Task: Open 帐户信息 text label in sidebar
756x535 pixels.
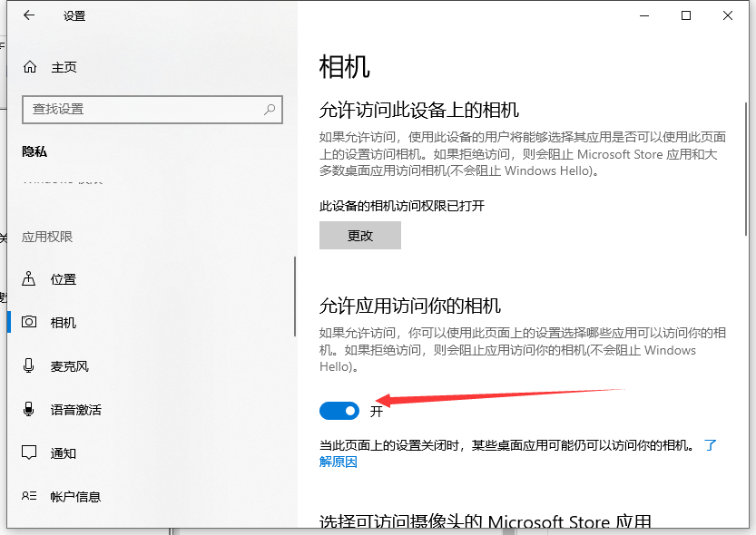Action: pyautogui.click(x=75, y=497)
